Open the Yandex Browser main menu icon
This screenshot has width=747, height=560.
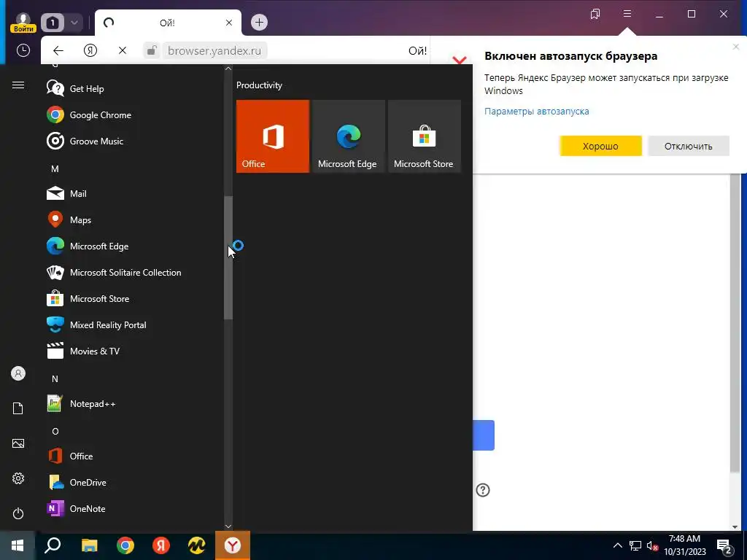[627, 14]
